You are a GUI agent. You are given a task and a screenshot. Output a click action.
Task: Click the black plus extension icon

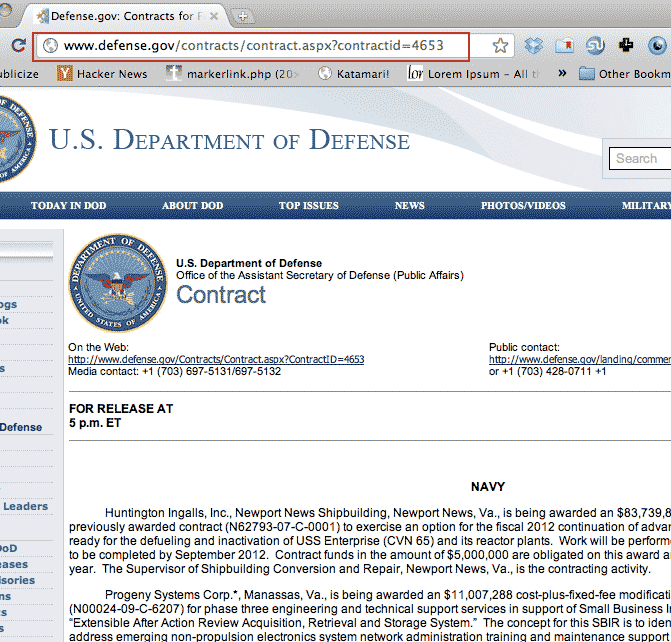tap(626, 45)
